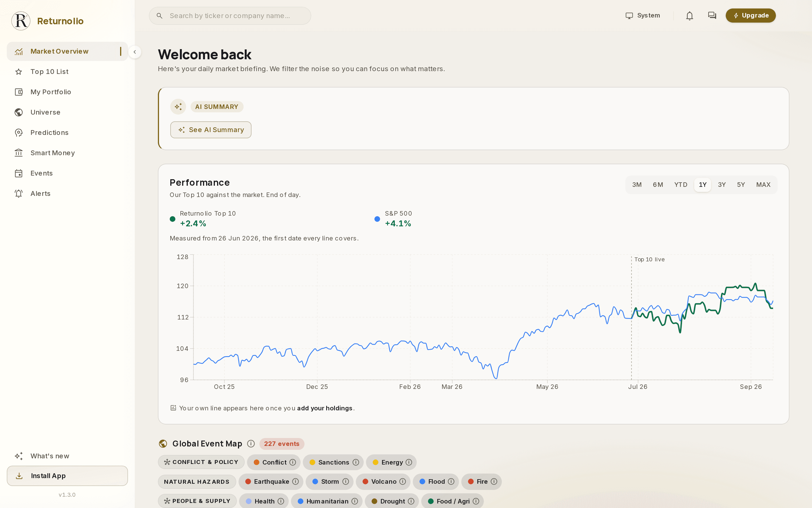Show info for Energy filter
Viewport: 812px width, 508px height.
[409, 462]
